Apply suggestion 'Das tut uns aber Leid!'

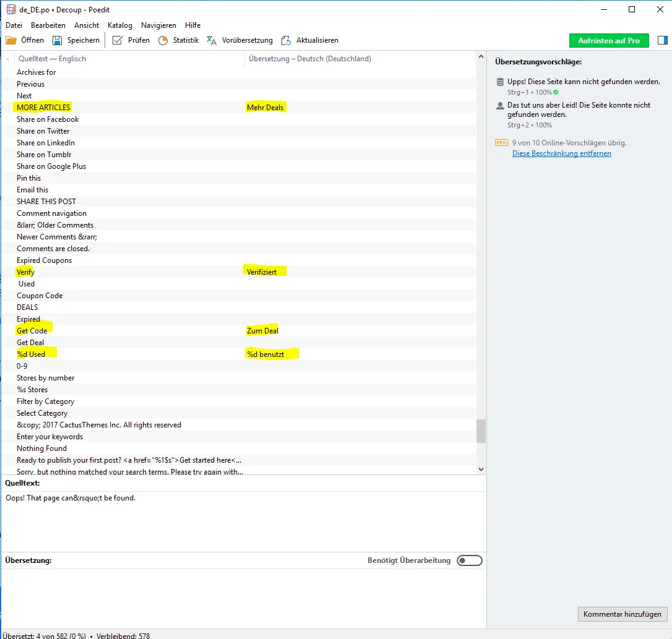click(579, 109)
